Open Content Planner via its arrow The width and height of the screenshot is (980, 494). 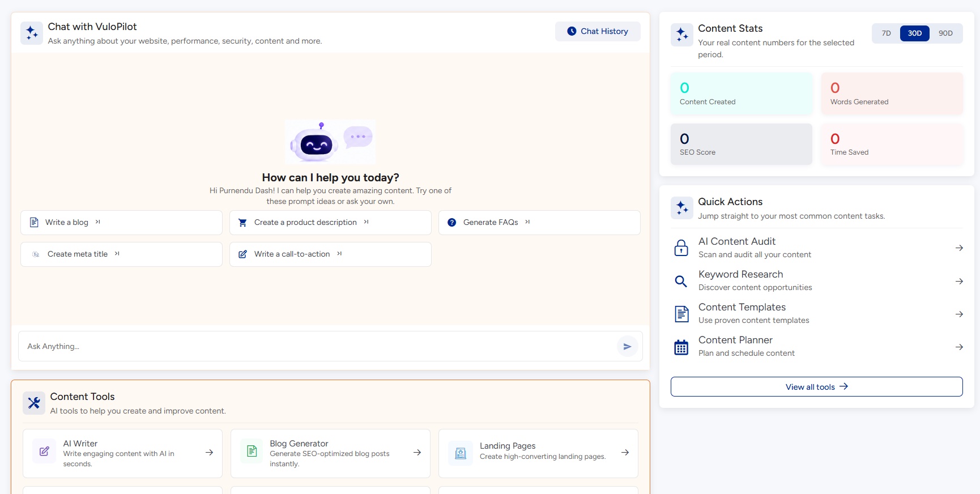[959, 347]
